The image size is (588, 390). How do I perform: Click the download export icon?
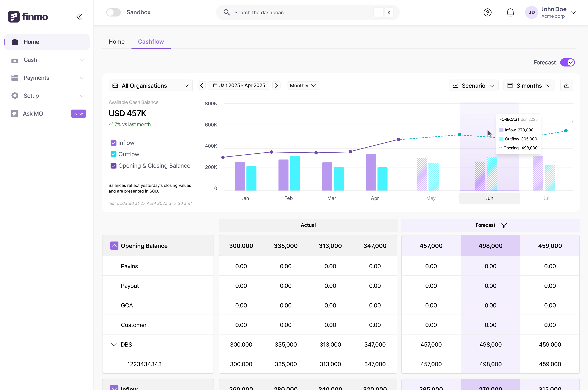[567, 85]
